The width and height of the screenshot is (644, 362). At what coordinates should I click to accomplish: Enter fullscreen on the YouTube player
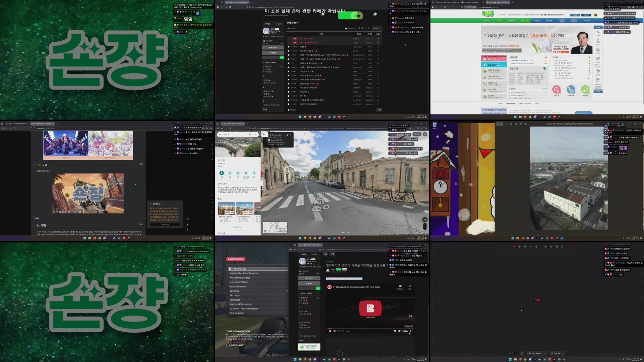pos(411,331)
